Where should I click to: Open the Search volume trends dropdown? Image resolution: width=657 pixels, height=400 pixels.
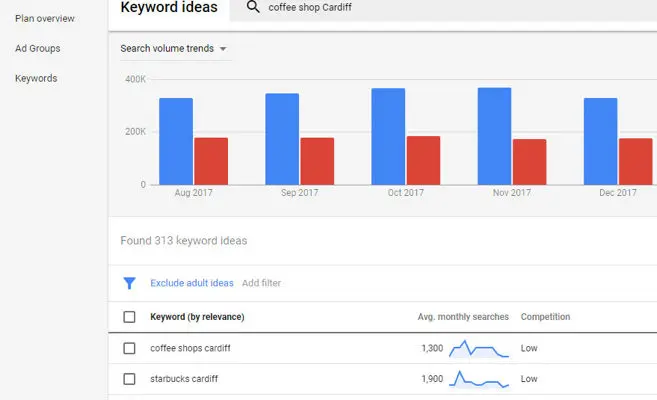pos(174,49)
